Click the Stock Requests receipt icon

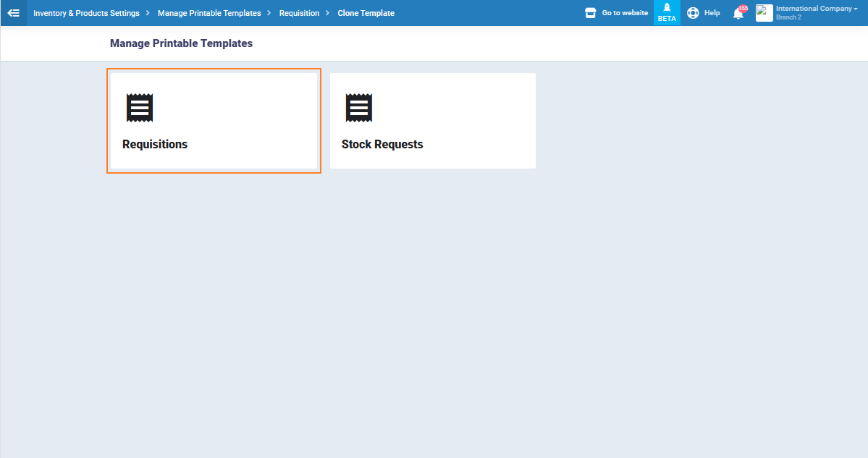coord(358,108)
